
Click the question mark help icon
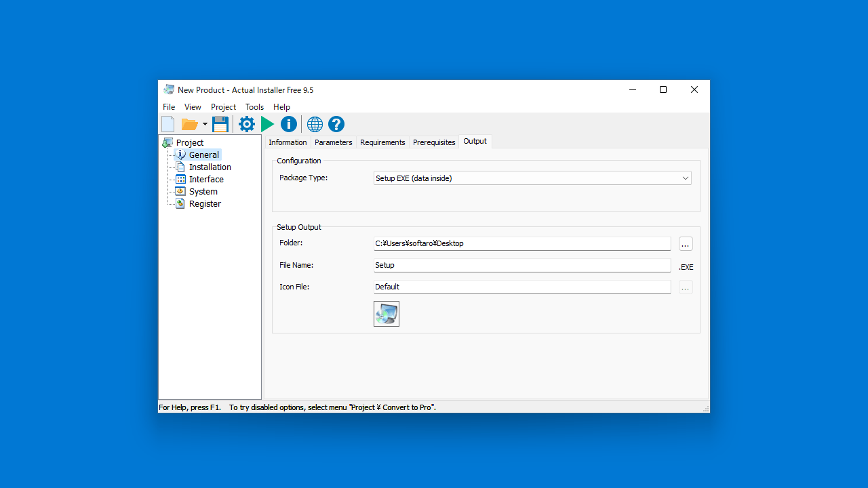coord(336,124)
